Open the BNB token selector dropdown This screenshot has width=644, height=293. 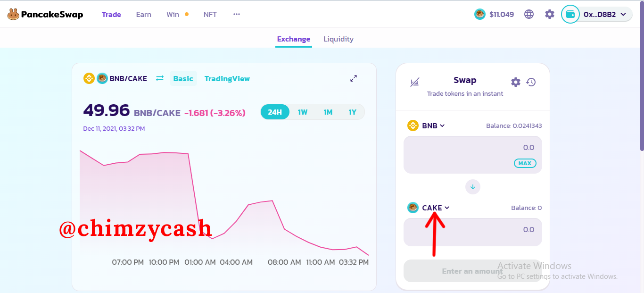coord(426,126)
